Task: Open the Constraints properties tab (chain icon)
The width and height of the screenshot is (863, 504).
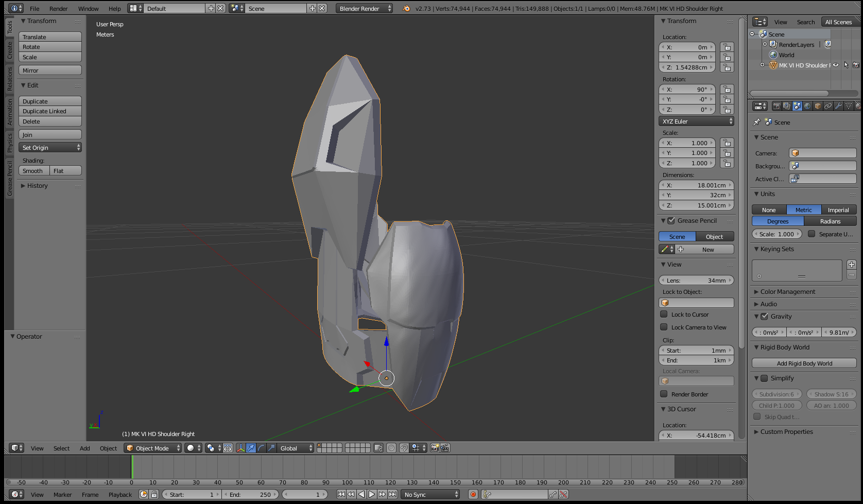Action: (x=828, y=106)
